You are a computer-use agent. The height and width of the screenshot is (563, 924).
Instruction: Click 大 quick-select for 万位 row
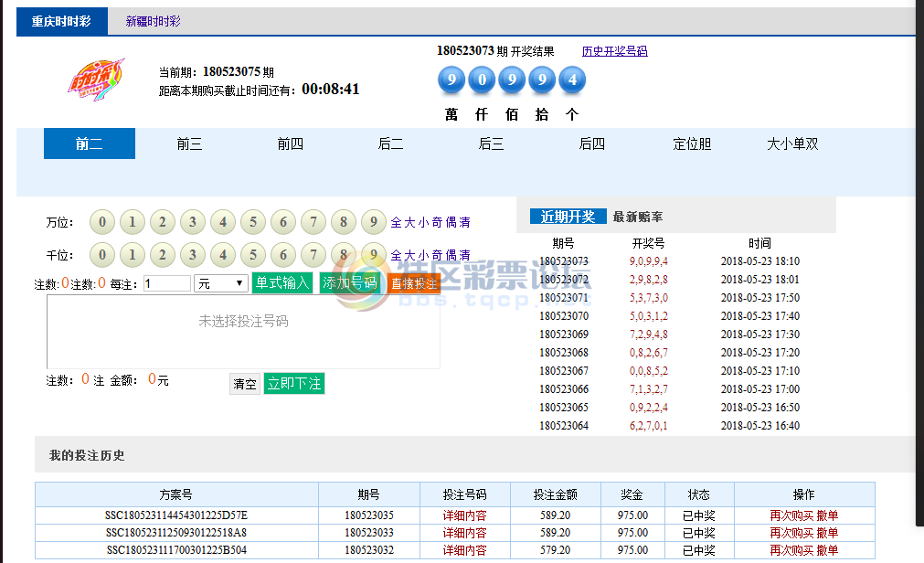409,222
